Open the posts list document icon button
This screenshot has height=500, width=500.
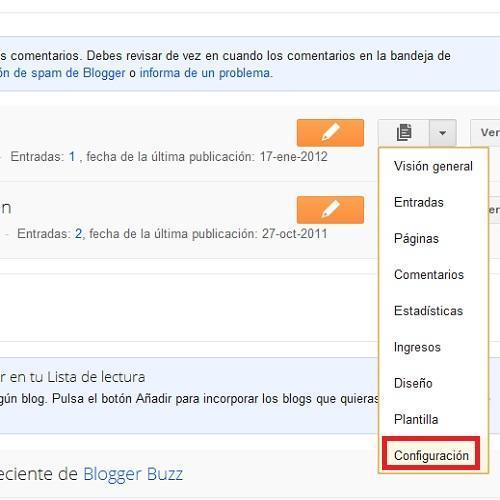[404, 133]
